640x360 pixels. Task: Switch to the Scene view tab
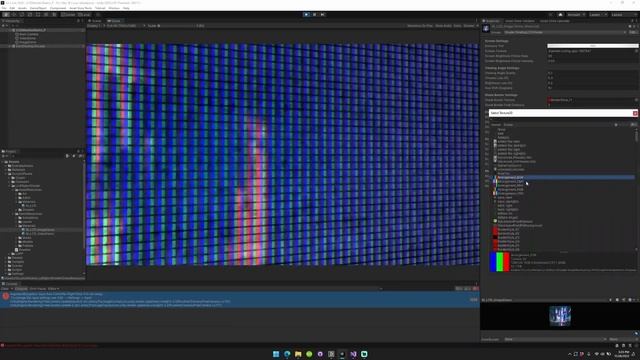[96, 20]
